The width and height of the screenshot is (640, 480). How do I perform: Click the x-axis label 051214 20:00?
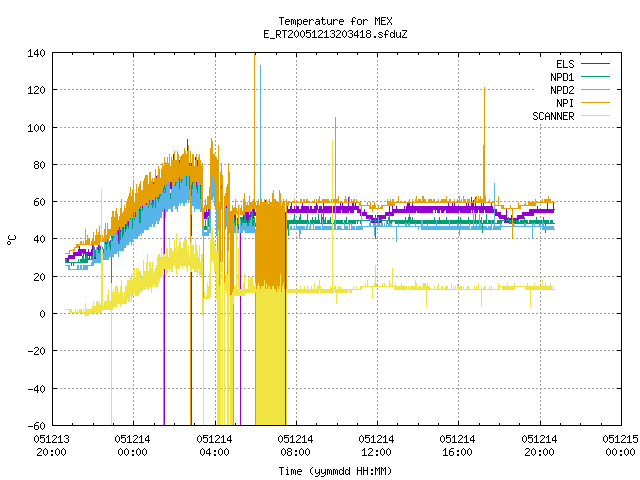click(539, 446)
